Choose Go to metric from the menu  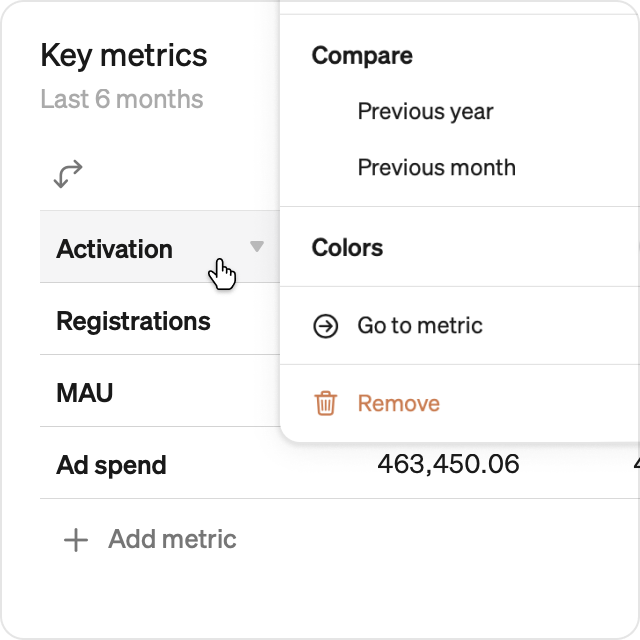(460, 326)
